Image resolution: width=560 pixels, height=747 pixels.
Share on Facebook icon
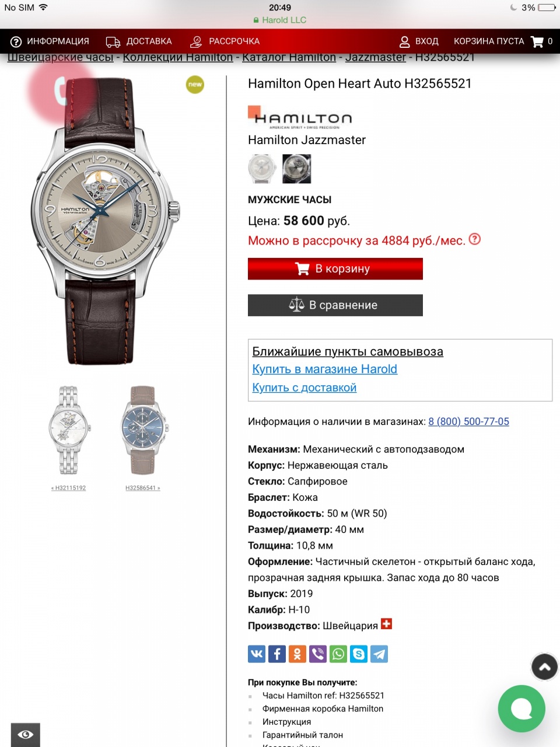tap(277, 654)
